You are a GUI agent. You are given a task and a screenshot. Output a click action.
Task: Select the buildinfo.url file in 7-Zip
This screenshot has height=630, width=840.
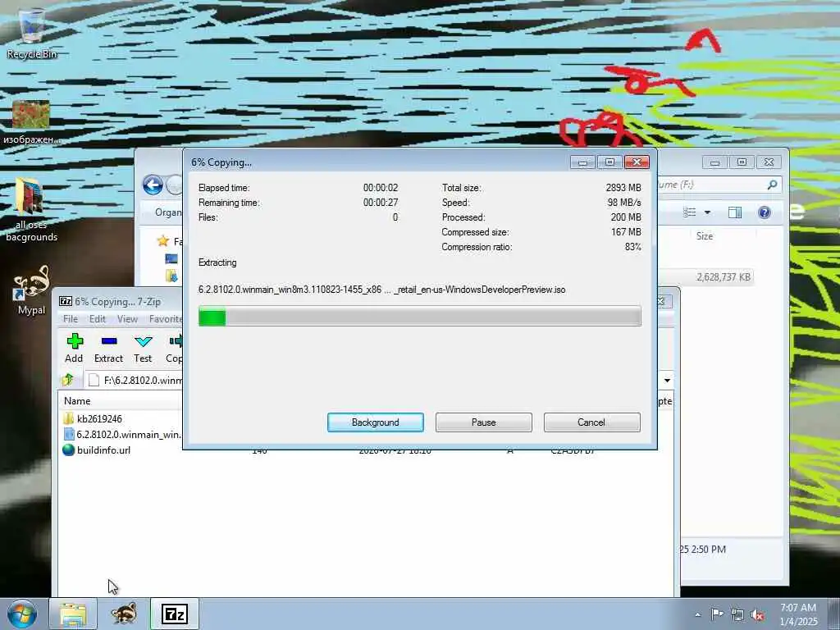pos(97,450)
